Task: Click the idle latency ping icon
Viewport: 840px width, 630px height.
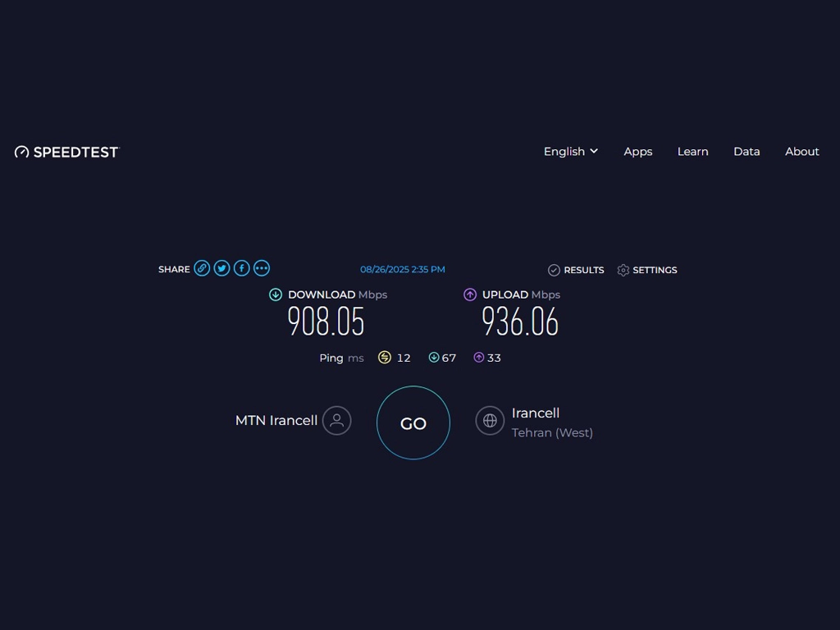Action: [x=385, y=358]
